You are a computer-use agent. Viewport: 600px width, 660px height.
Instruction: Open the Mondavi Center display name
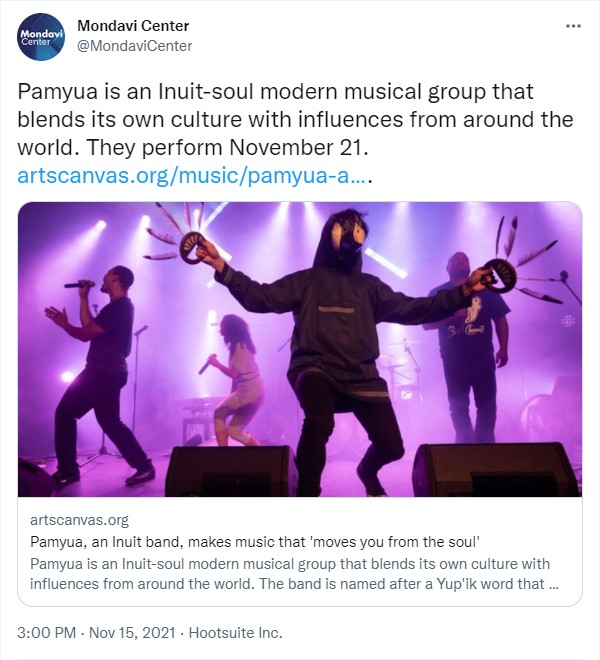[x=132, y=25]
